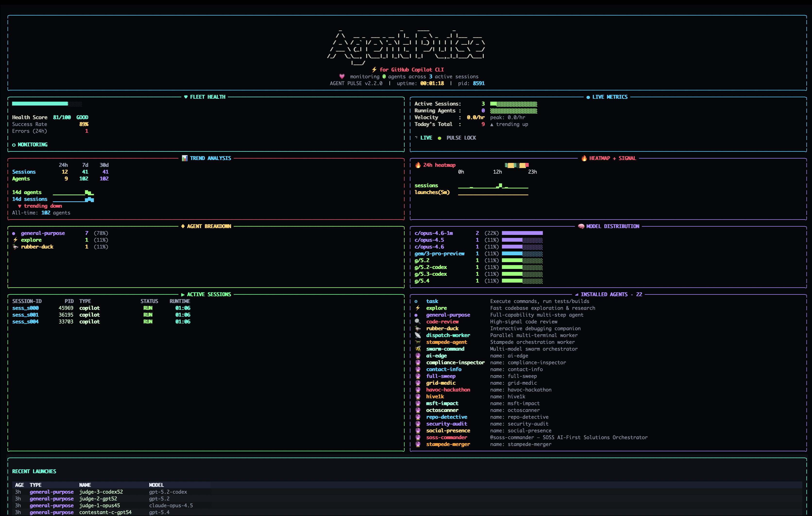Image resolution: width=812 pixels, height=516 pixels.
Task: Click the Fleet Health score progress bar
Action: 47,104
